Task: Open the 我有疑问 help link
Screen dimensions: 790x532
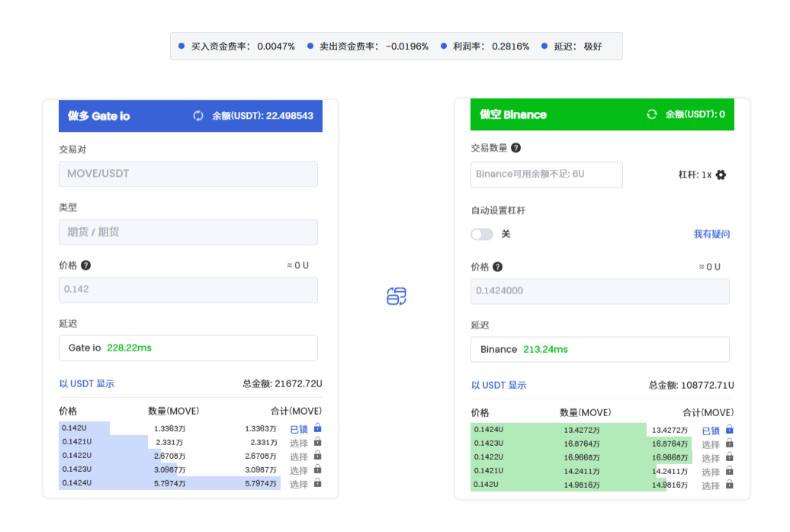Action: (711, 234)
